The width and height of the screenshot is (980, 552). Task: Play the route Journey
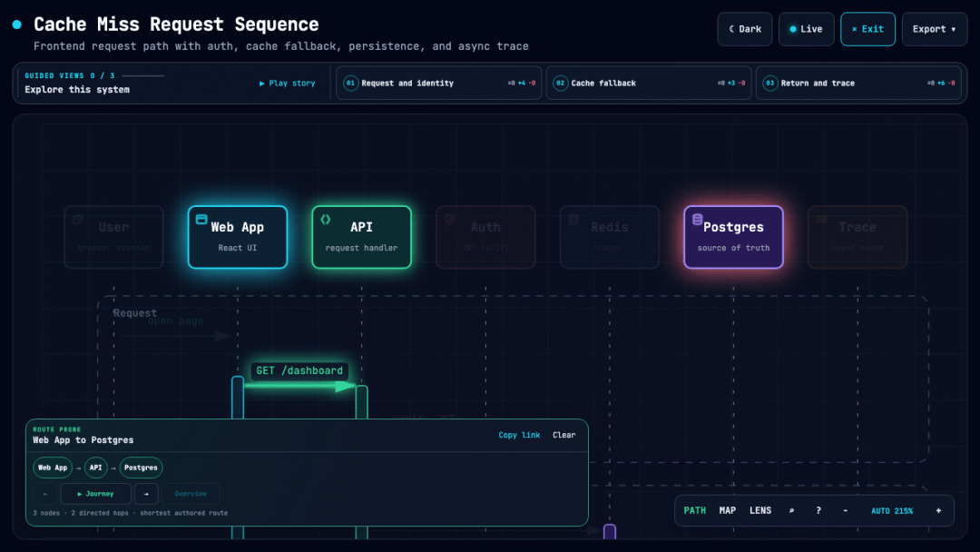point(95,494)
